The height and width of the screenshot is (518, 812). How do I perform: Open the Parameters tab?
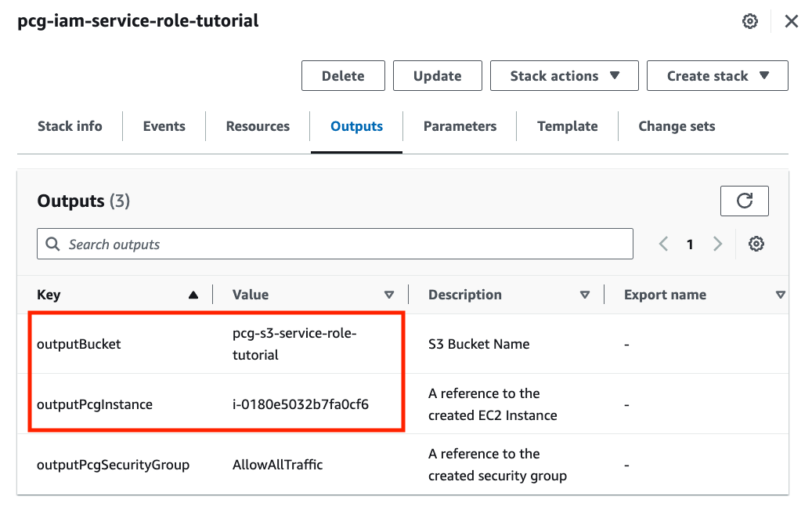click(460, 126)
